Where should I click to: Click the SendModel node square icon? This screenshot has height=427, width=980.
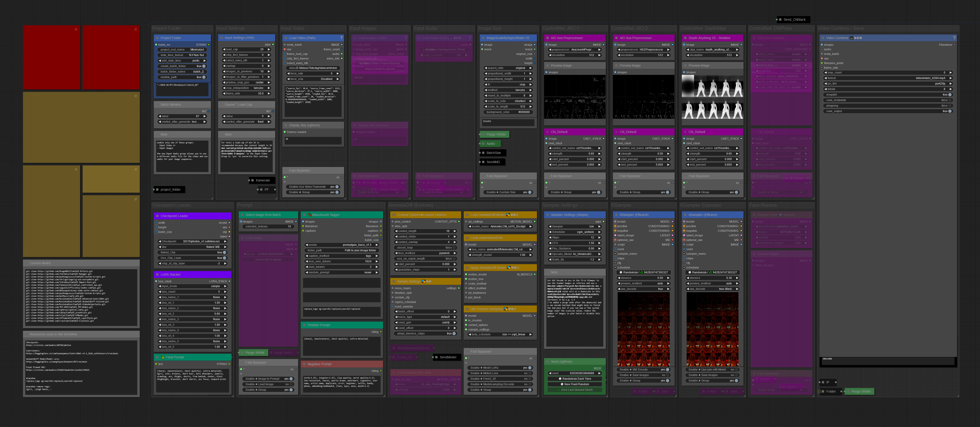[x=436, y=357]
